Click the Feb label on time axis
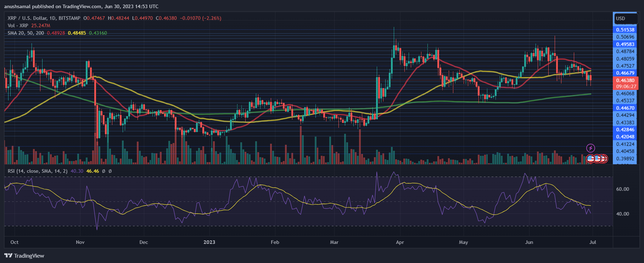Screen dimensions: 644x263 [275, 242]
